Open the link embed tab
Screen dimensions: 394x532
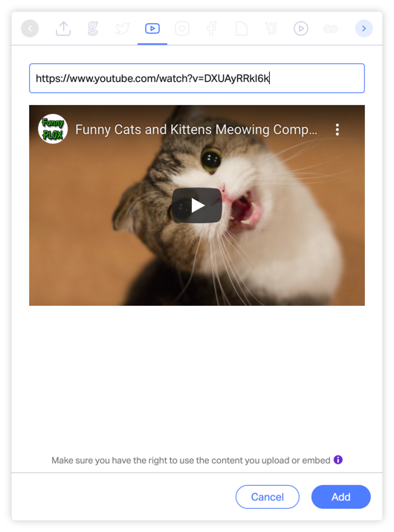(331, 29)
